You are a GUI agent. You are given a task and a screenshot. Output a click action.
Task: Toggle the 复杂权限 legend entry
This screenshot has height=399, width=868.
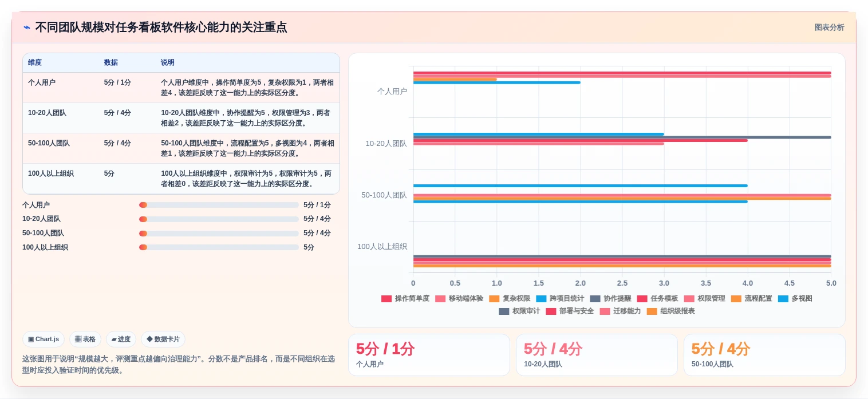[x=510, y=298]
